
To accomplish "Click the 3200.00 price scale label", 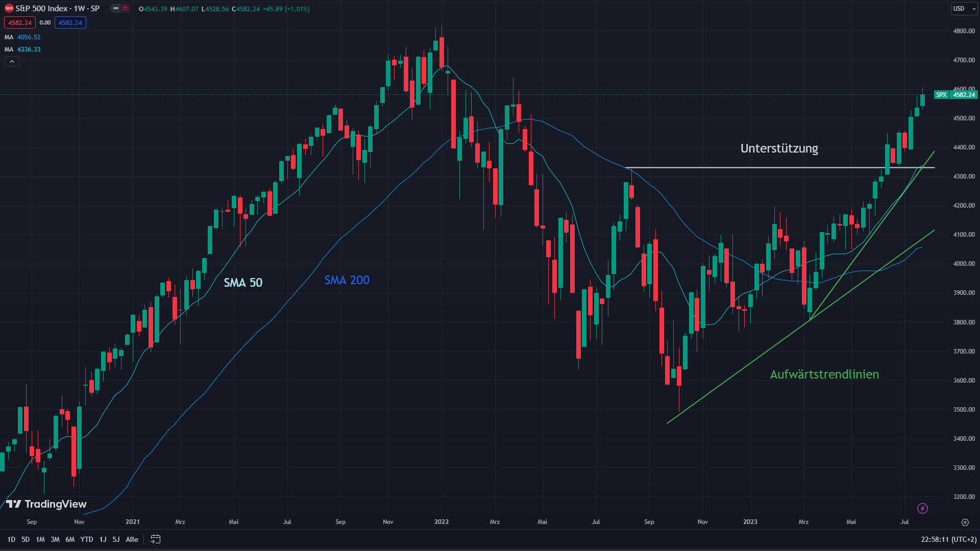I will click(x=964, y=497).
